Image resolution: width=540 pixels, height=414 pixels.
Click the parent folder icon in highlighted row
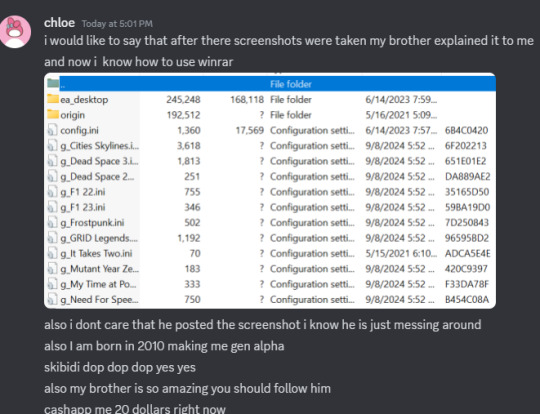point(53,83)
